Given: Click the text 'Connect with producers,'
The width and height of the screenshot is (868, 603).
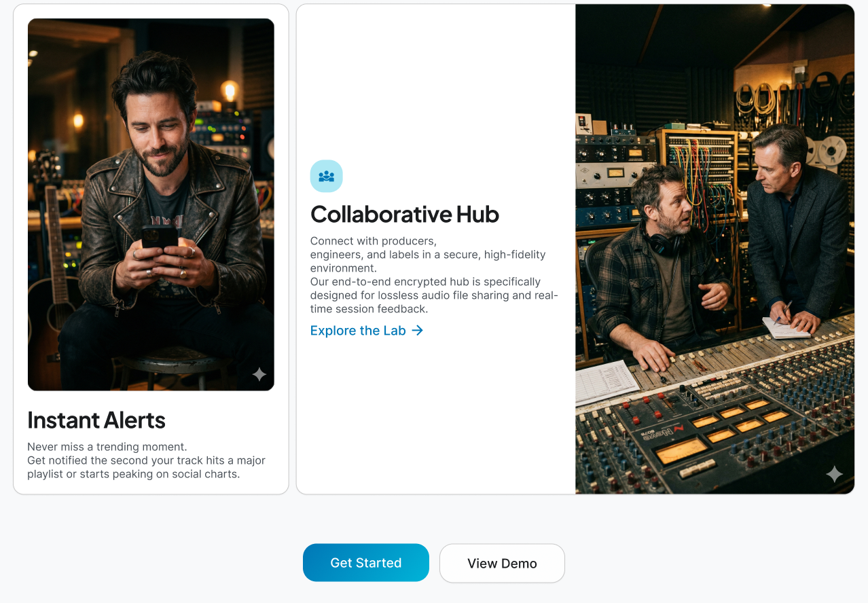Looking at the screenshot, I should point(374,241).
